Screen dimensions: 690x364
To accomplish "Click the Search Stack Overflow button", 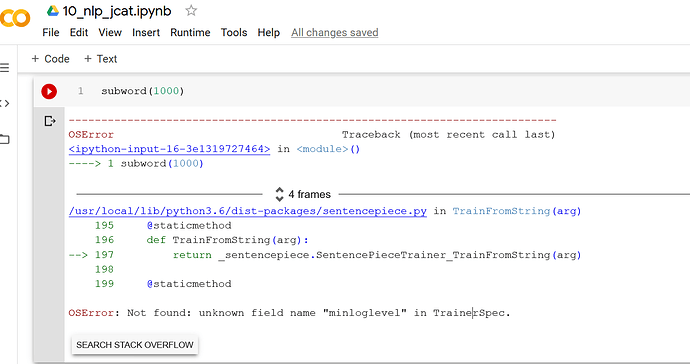I will [135, 345].
